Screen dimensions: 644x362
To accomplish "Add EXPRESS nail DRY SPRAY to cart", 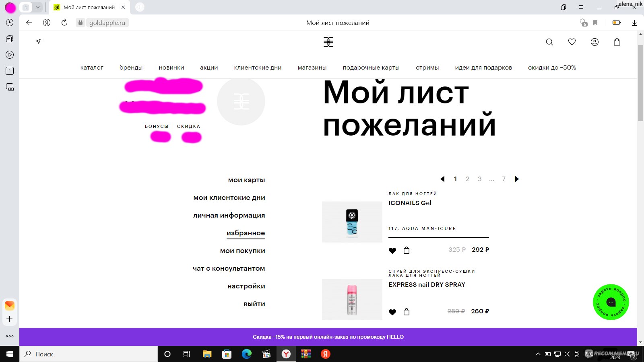I will coord(407,312).
